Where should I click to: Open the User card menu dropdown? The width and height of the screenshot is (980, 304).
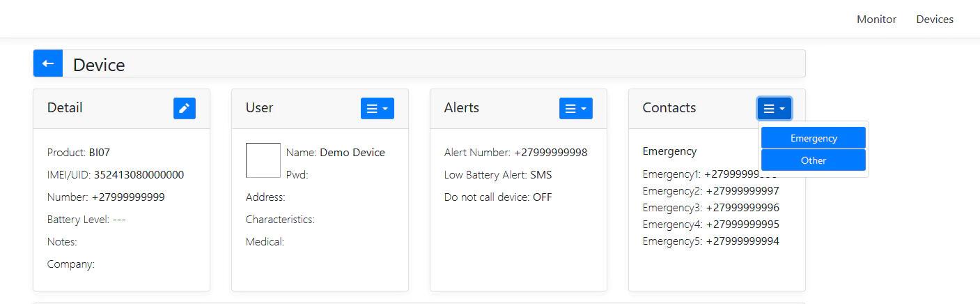click(x=377, y=108)
